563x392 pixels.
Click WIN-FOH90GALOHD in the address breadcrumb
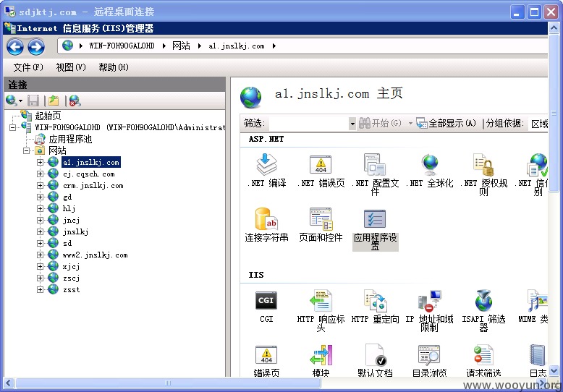(x=122, y=46)
